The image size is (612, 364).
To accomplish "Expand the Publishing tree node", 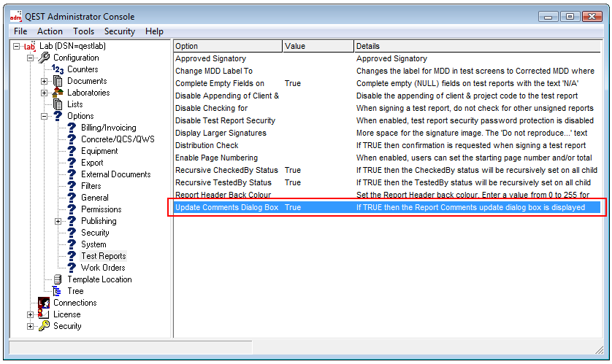I will 58,221.
